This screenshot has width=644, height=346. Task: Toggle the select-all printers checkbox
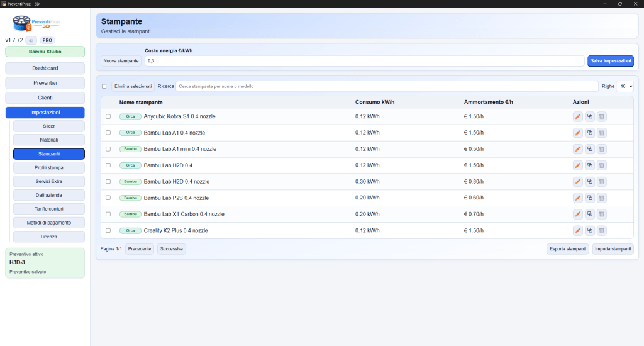pos(104,86)
